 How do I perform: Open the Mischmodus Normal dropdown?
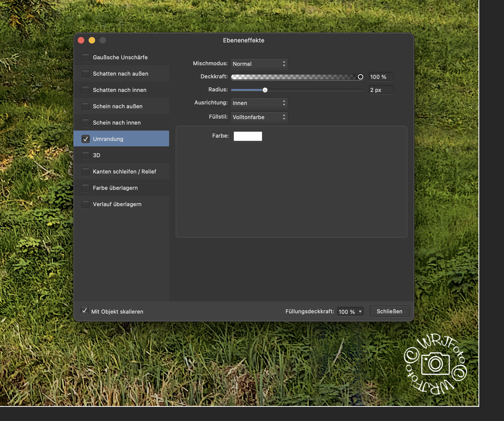259,64
